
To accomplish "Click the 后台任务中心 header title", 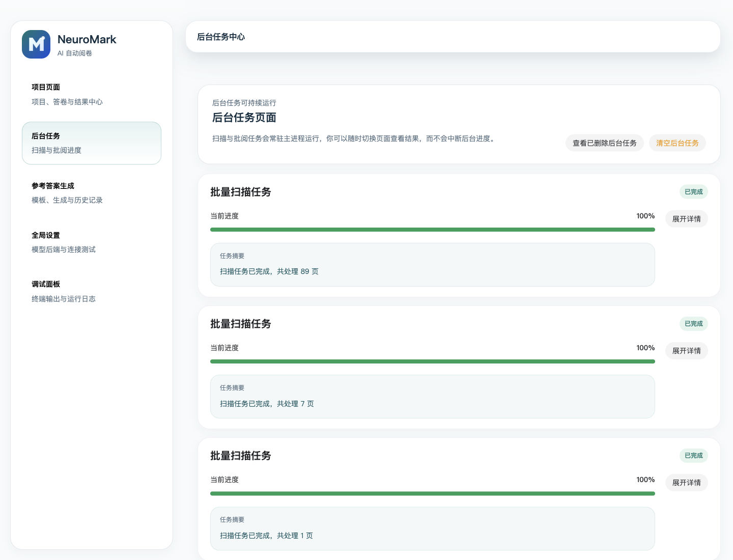I will 221,37.
